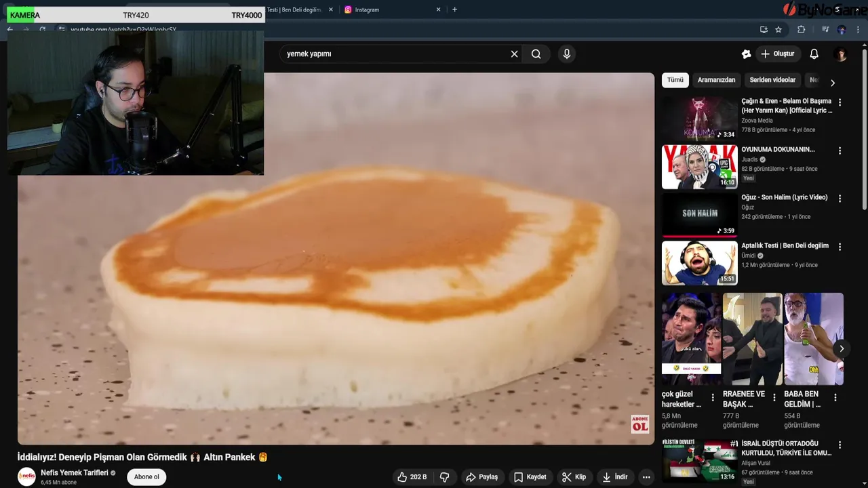This screenshot has height=488, width=868.
Task: Advance the Shorts shelf with right arrow
Action: 842,348
